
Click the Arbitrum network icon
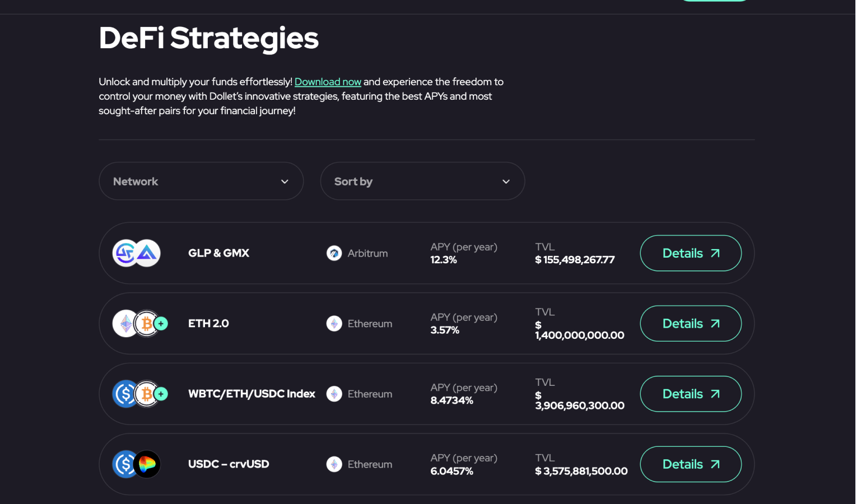click(334, 253)
